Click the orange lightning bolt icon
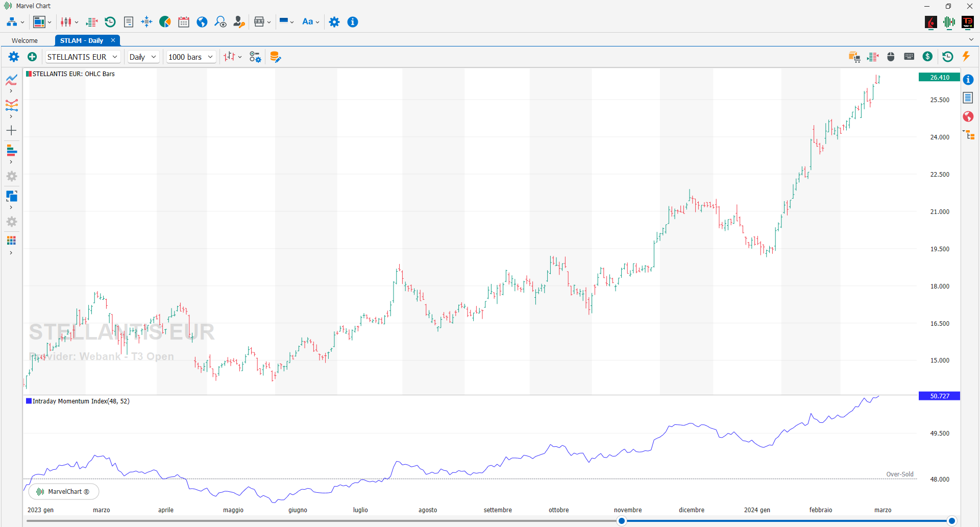Viewport: 980px width, 527px height. pyautogui.click(x=966, y=56)
